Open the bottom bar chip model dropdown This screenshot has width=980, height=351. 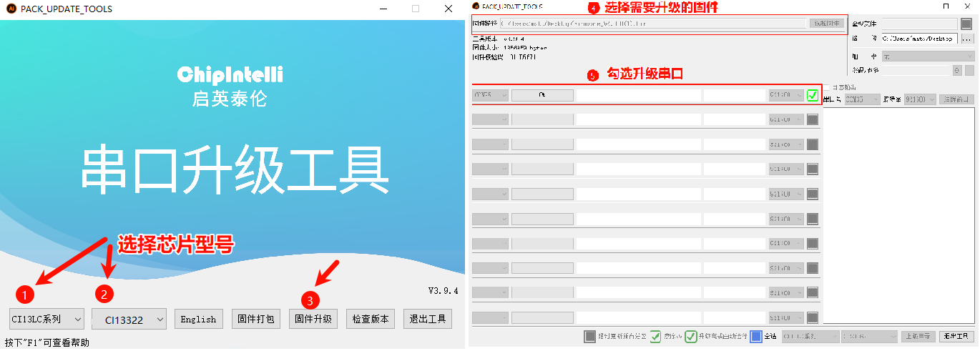point(869,336)
